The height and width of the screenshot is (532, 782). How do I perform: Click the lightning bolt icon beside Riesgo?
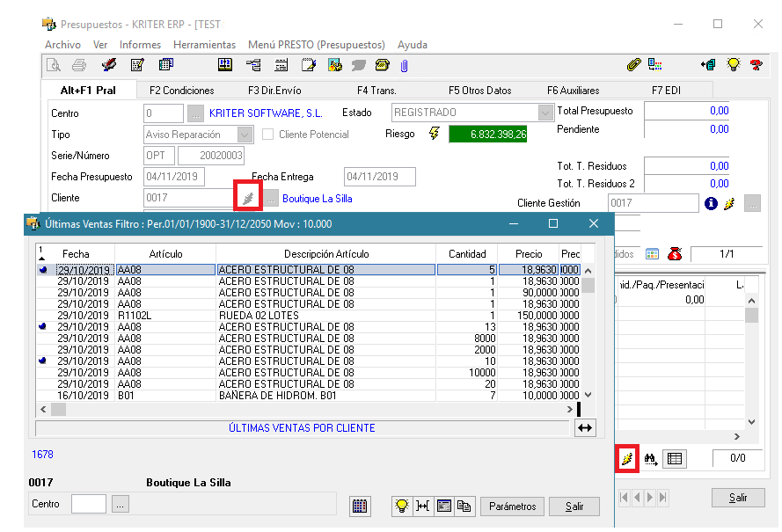point(435,133)
